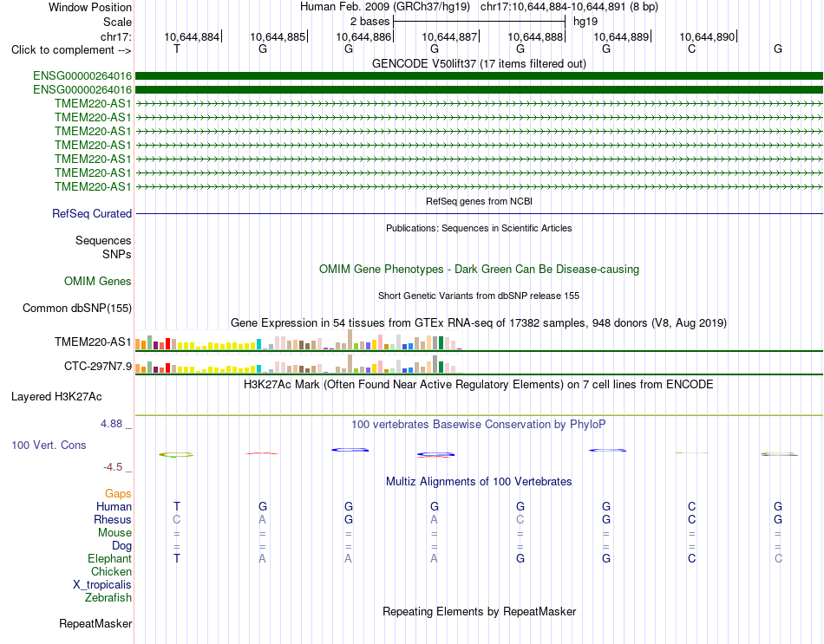Click the 'RepeatMasker' track label
The image size is (824, 644).
tap(95, 623)
